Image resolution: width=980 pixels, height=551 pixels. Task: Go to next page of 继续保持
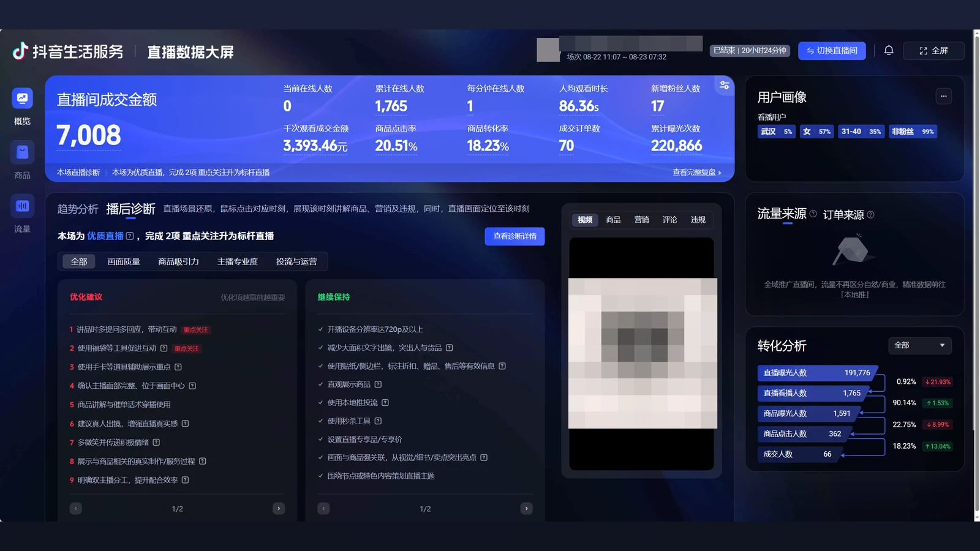click(526, 508)
